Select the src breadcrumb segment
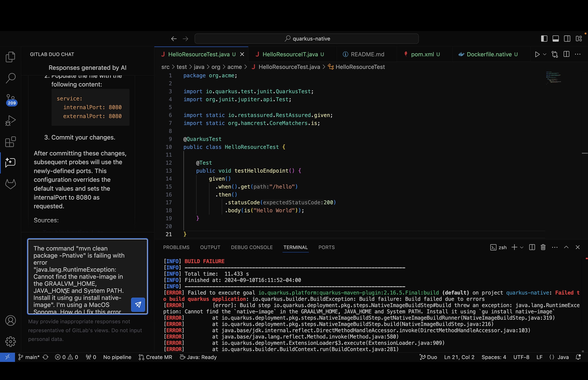The image size is (588, 380). [165, 67]
